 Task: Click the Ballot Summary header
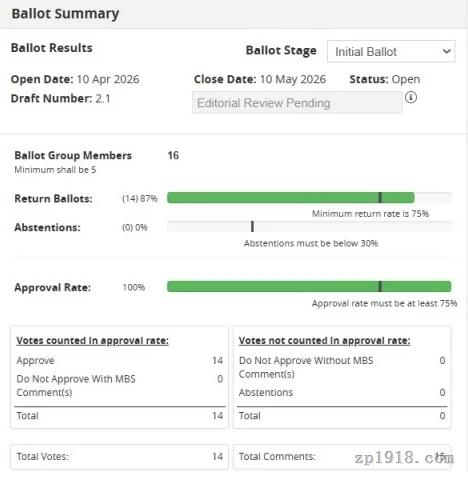[x=65, y=14]
